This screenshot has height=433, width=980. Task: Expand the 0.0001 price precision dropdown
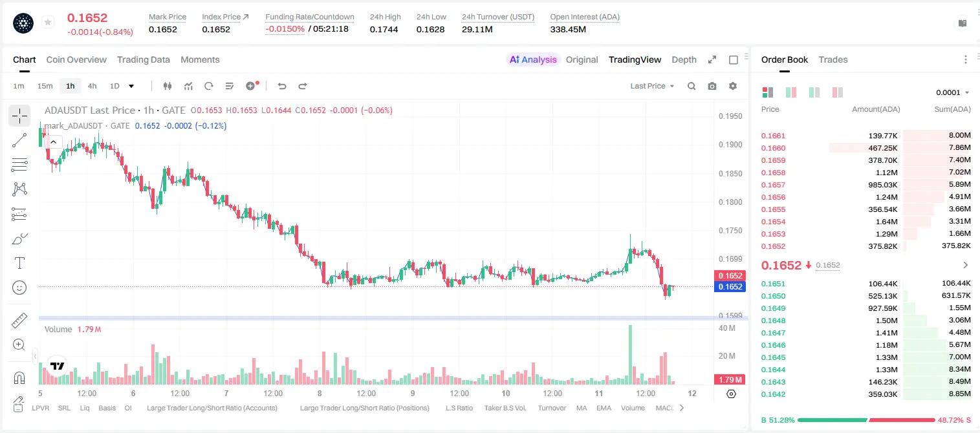(x=952, y=92)
